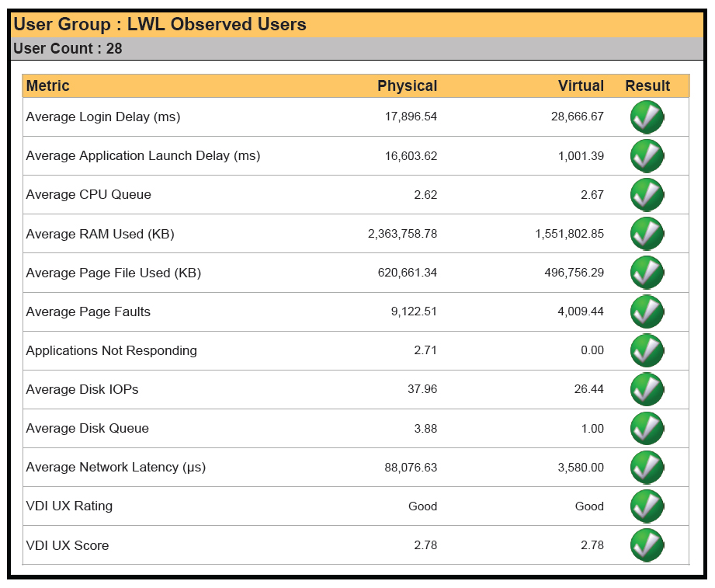
Task: Click the checkmark icon for Average Application Launch Delay
Action: pyautogui.click(x=647, y=156)
